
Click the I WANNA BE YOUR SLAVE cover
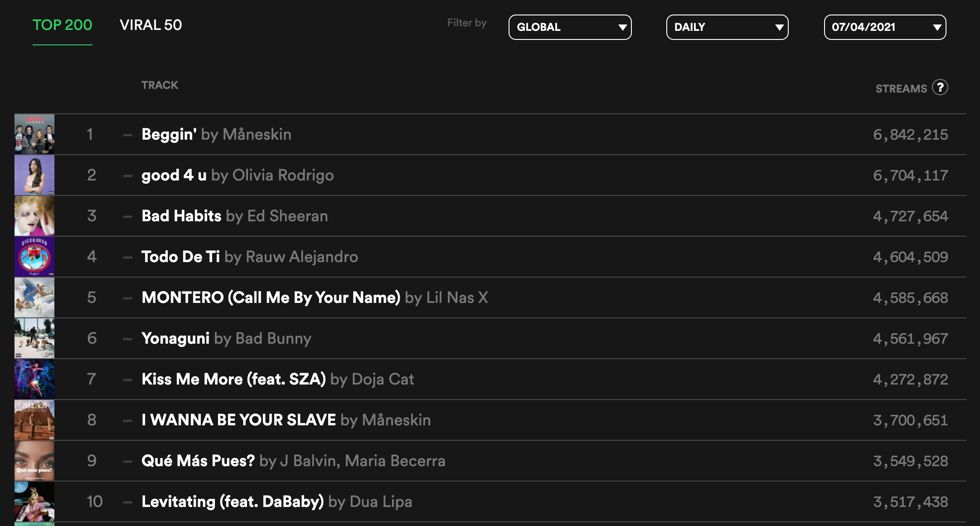point(34,420)
